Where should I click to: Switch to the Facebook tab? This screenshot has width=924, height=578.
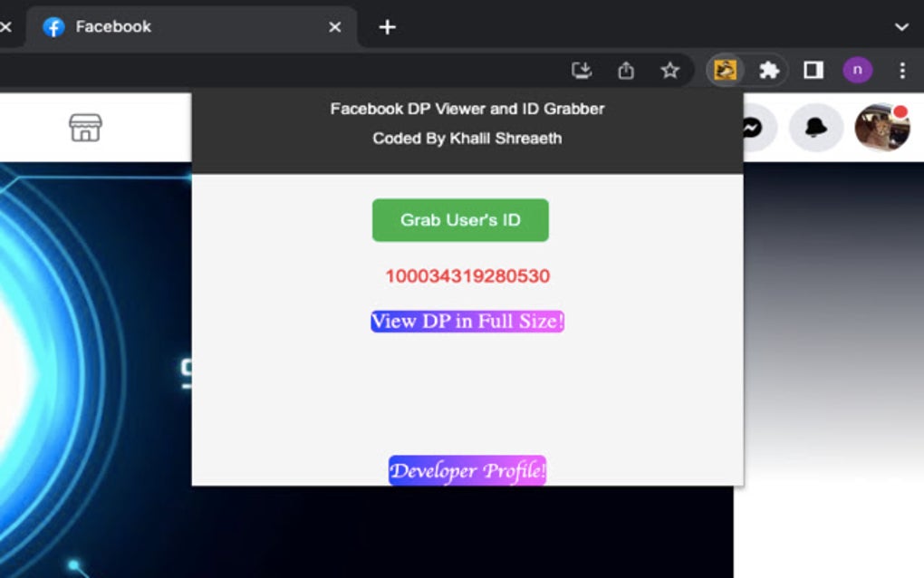[x=191, y=26]
